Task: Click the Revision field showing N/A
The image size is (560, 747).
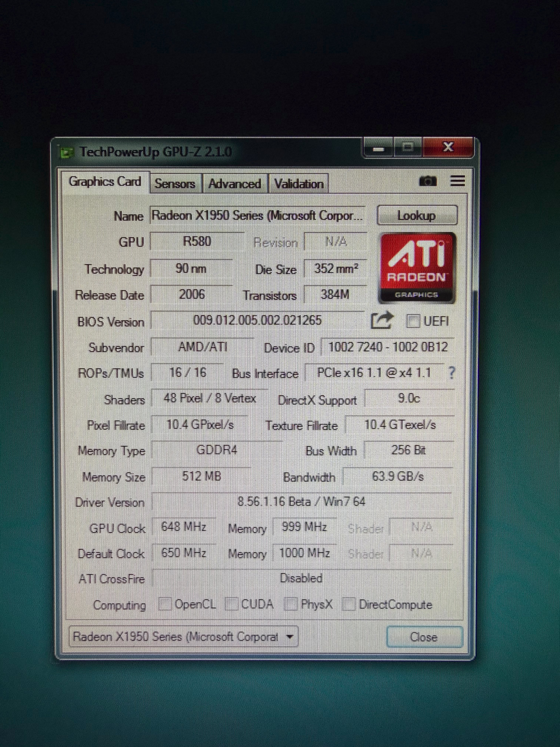Action: pos(336,241)
